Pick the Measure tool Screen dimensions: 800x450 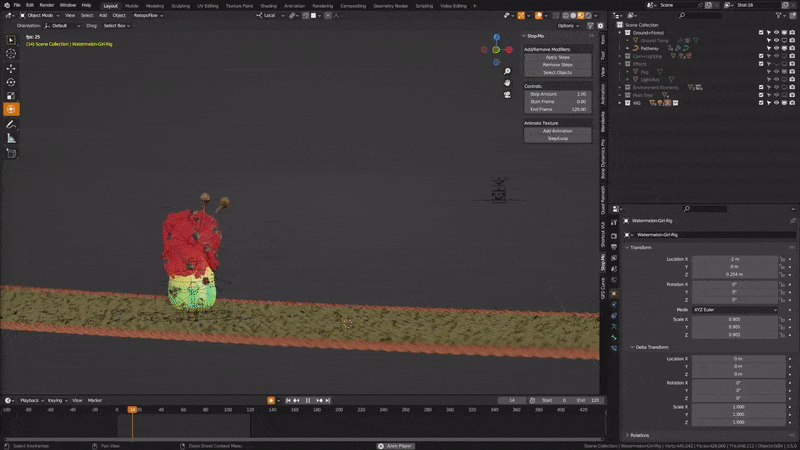pyautogui.click(x=11, y=138)
